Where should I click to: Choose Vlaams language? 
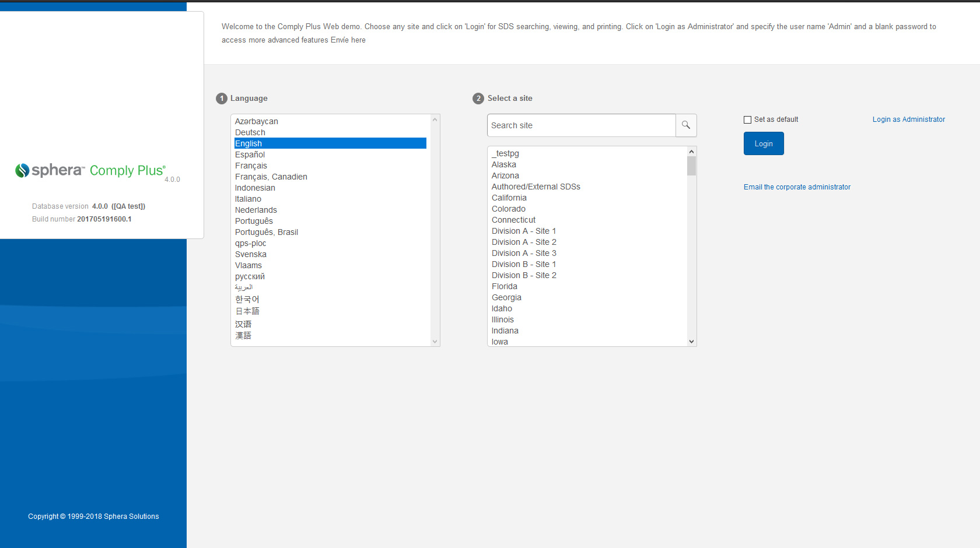pos(330,265)
